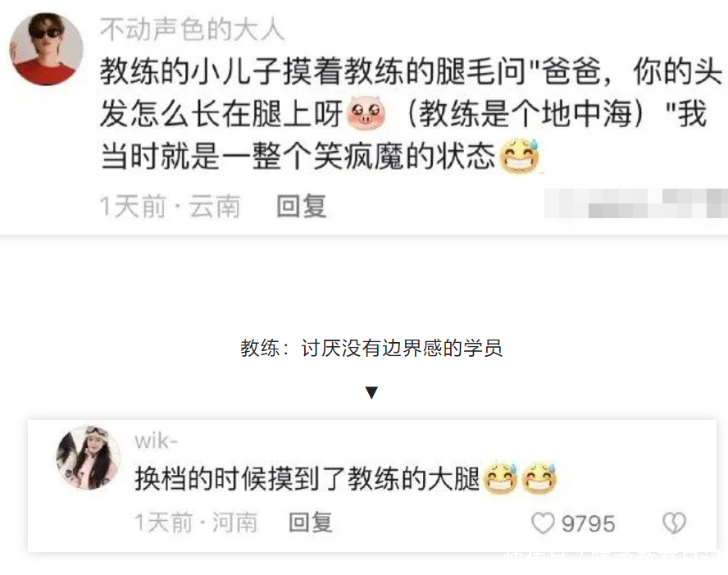Open the profile name 不动声色的大人
728x575 pixels.
pos(192,30)
